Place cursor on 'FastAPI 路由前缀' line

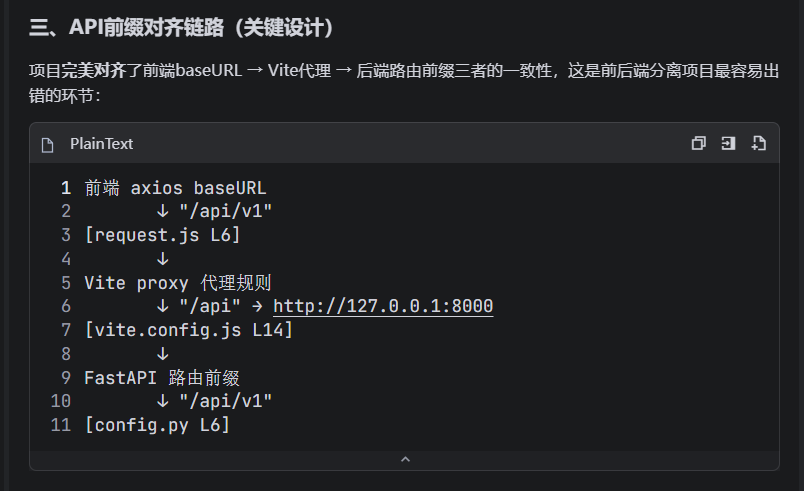(162, 378)
